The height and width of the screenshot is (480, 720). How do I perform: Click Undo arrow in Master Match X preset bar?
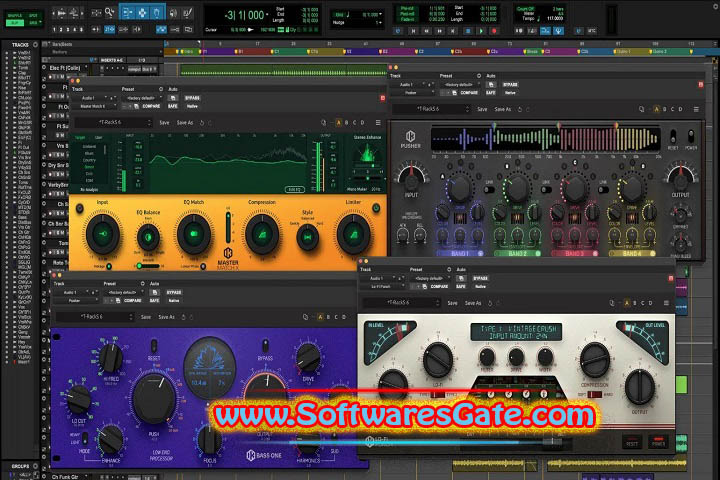(x=202, y=123)
